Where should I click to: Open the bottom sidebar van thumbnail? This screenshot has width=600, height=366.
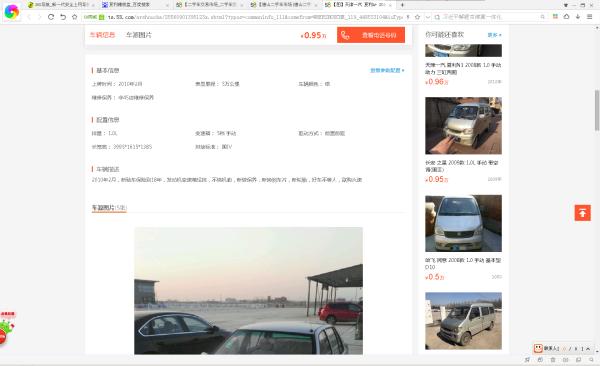463,321
